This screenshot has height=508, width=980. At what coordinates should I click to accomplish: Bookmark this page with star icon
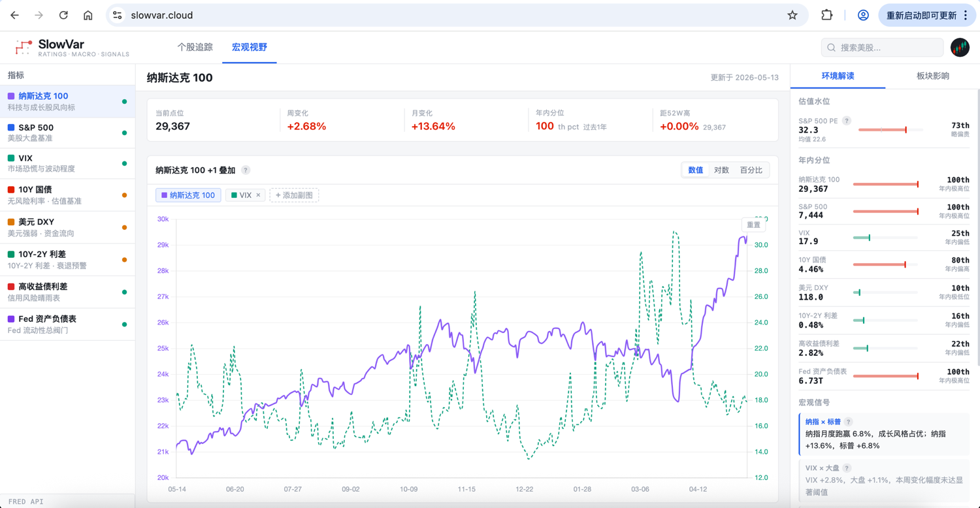tap(792, 15)
